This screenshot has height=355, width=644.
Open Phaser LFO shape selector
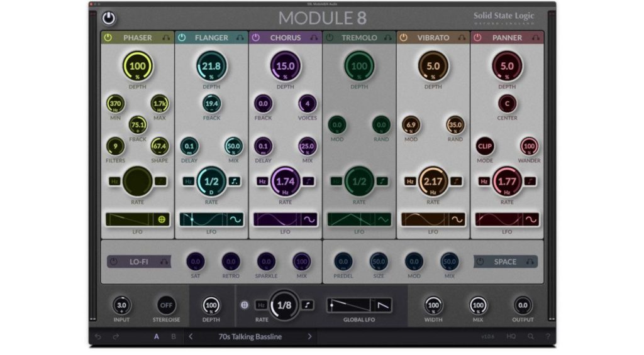coord(162,219)
